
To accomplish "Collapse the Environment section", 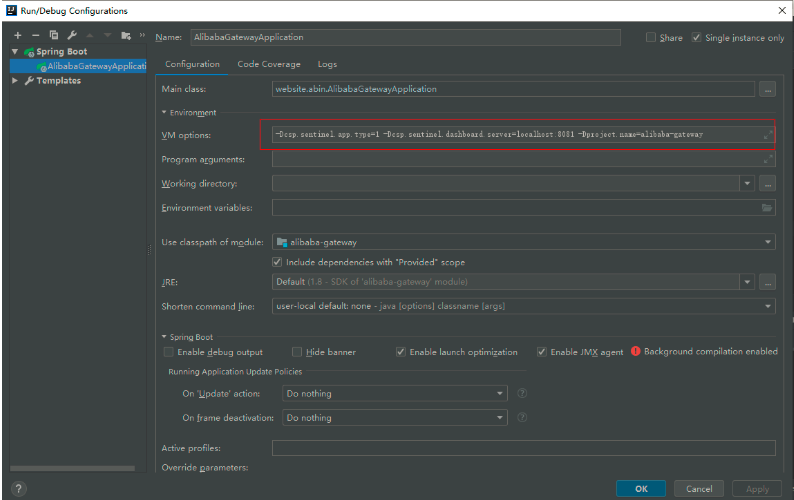I will pyautogui.click(x=164, y=112).
